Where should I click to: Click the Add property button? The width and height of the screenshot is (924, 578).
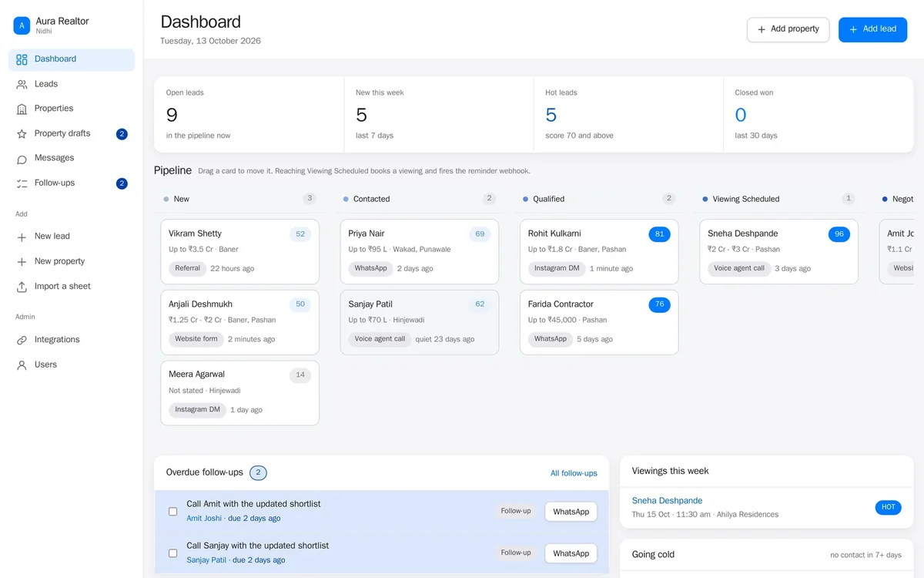788,29
